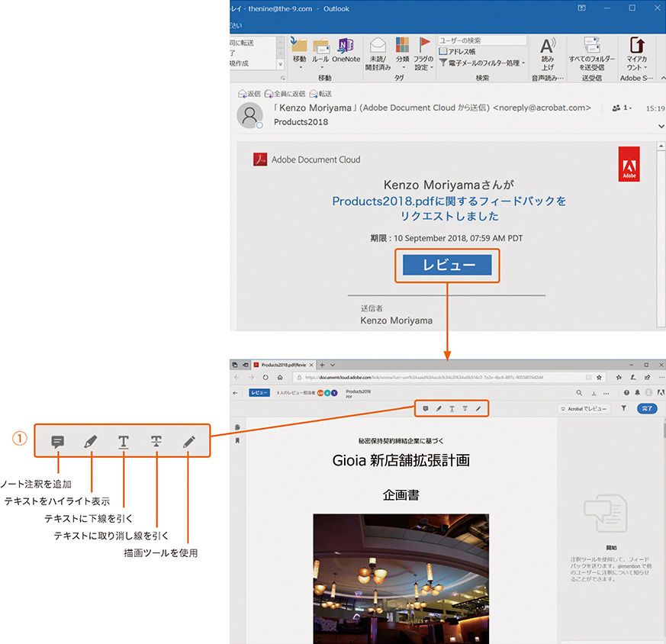Screen dimensions: 666x644
Task: Open Products2018.pdf feedback request link
Action: tap(449, 208)
